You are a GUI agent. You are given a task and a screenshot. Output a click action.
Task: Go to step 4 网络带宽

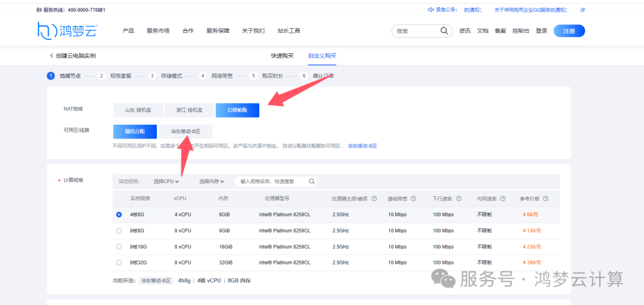(x=216, y=76)
